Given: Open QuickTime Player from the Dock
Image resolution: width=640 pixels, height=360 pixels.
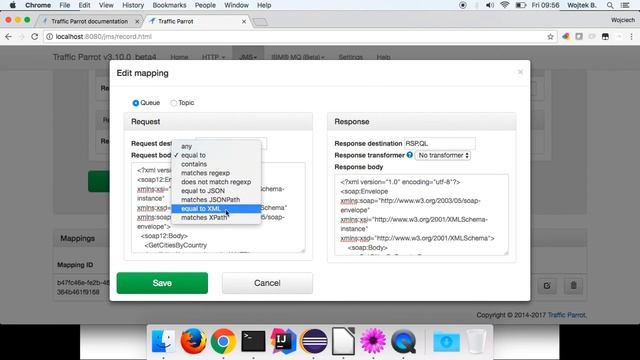Looking at the screenshot, I should pyautogui.click(x=403, y=341).
